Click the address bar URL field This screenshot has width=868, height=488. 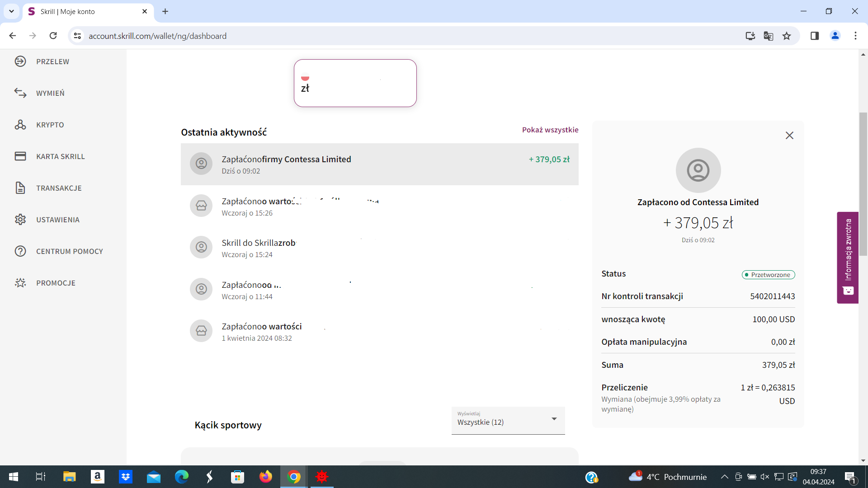click(407, 36)
